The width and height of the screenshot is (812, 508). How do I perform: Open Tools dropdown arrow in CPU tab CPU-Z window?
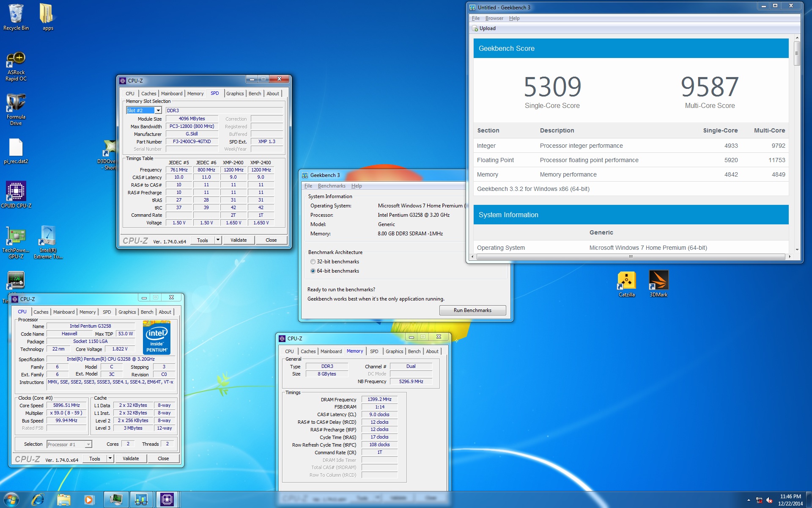pyautogui.click(x=110, y=458)
